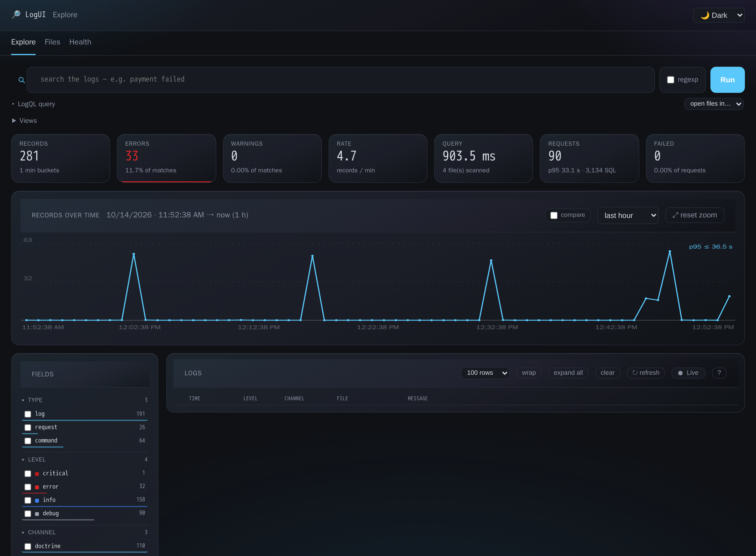This screenshot has height=556, width=756.
Task: Click the wrap button
Action: pyautogui.click(x=529, y=373)
